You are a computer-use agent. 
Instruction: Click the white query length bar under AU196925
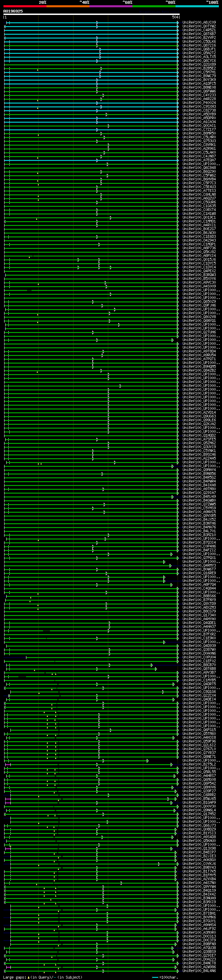click(x=92, y=14)
